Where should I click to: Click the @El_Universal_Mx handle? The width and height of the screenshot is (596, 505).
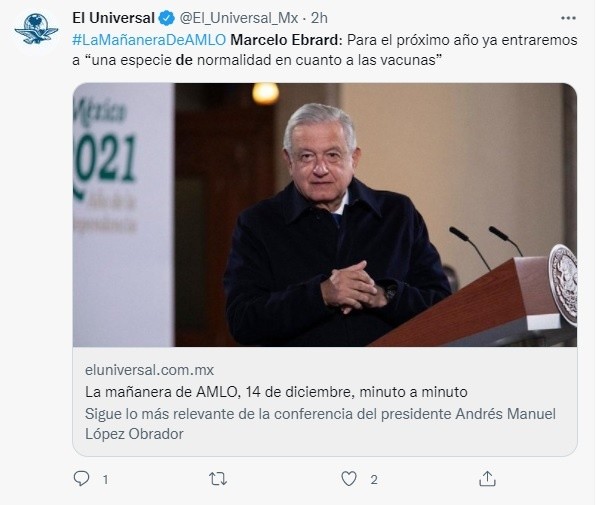pos(238,18)
